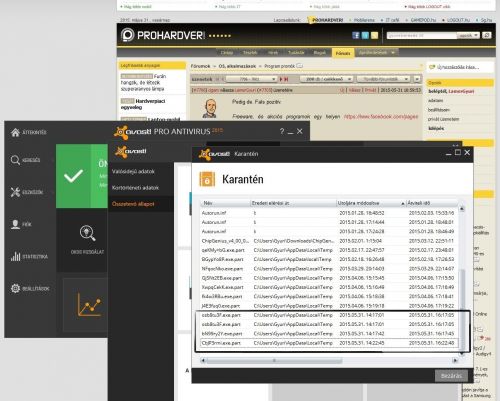Open Fiók account icon in Avast sidebar

[15, 224]
